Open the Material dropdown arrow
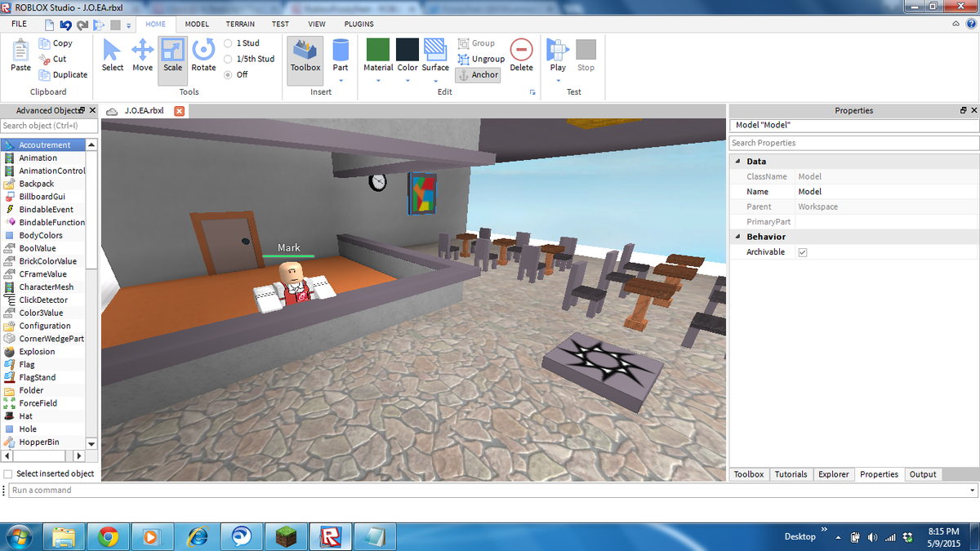 378,80
